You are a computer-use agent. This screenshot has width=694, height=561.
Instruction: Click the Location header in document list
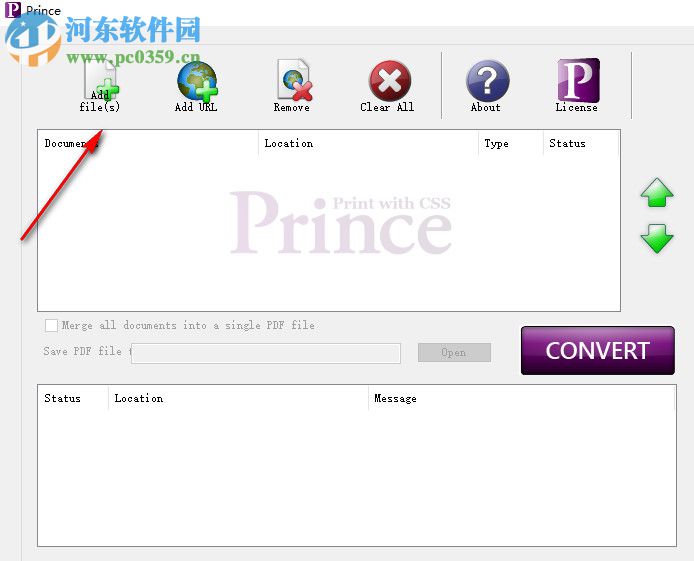point(368,143)
